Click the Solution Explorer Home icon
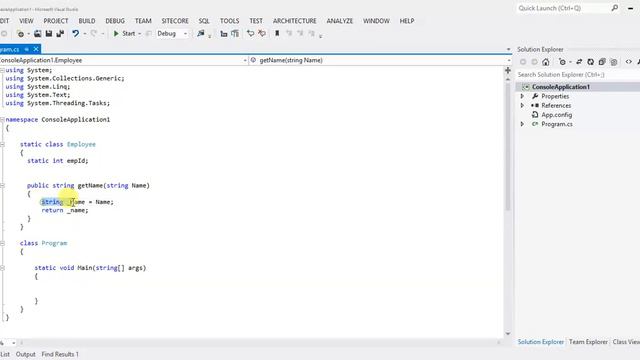Viewport: 640px width, 360px height. pyautogui.click(x=546, y=62)
